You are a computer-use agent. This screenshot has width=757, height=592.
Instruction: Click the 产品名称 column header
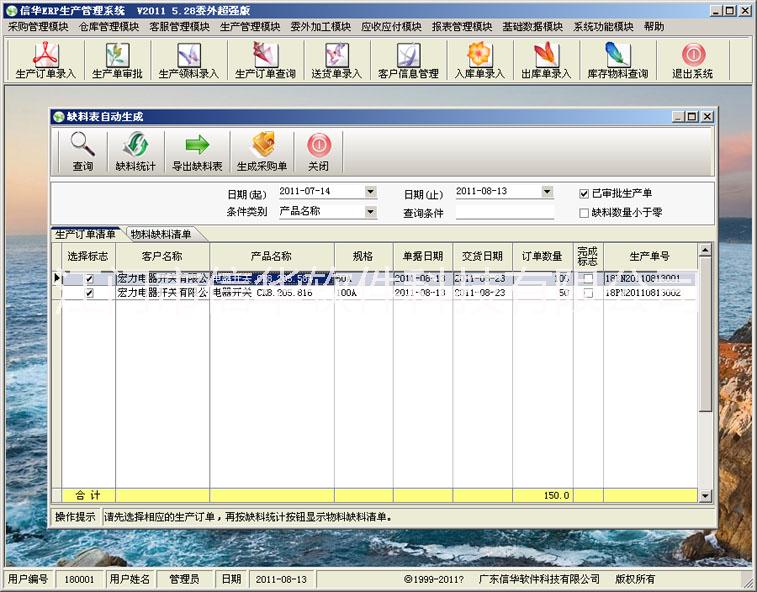tap(272, 256)
